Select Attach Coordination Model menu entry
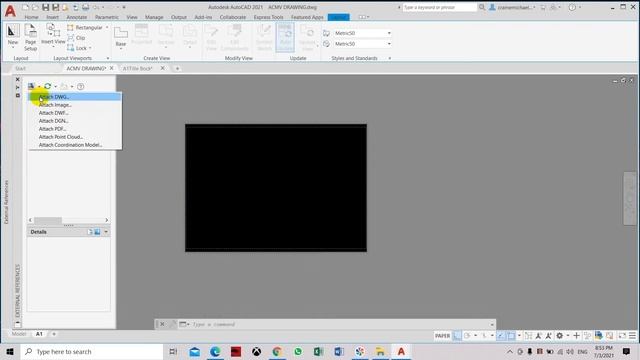Viewport: 640px width, 360px height. (x=75, y=145)
